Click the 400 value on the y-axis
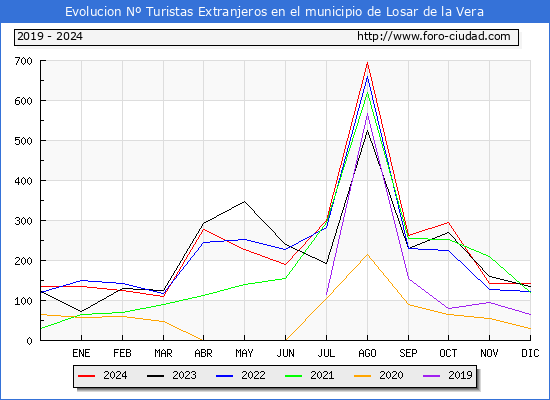The height and width of the screenshot is (400, 550). click(24, 181)
